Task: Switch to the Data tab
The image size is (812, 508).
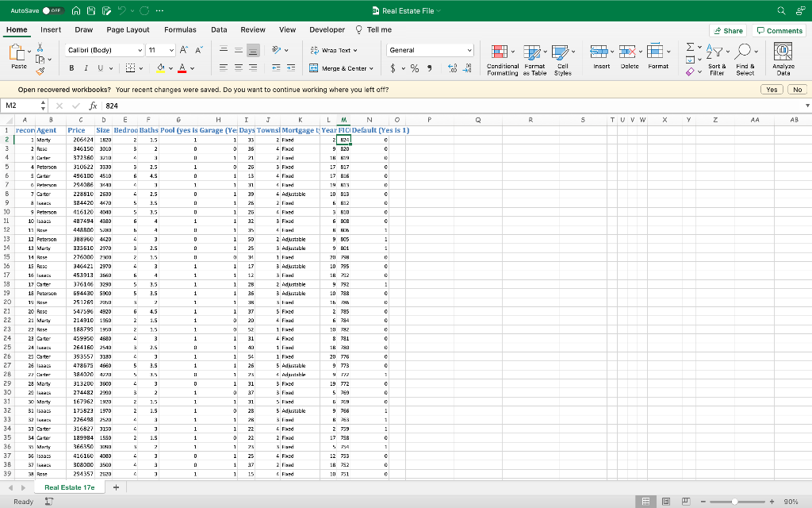Action: click(219, 29)
